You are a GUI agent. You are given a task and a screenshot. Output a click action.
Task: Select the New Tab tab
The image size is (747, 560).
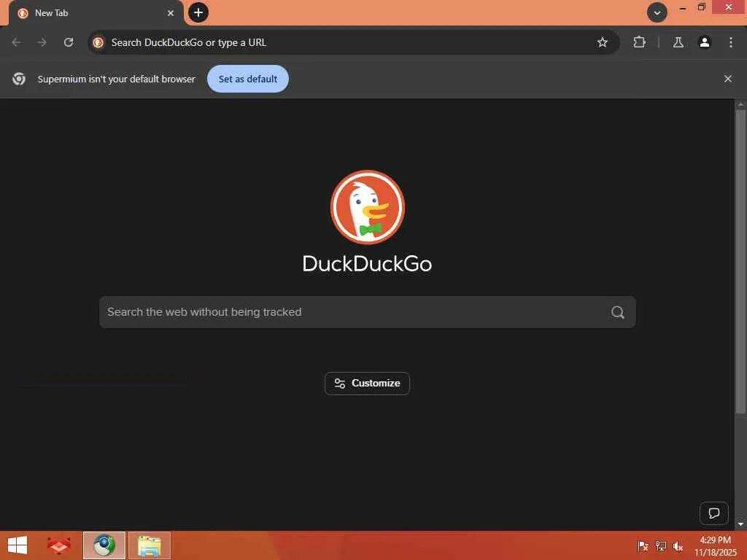pyautogui.click(x=96, y=13)
